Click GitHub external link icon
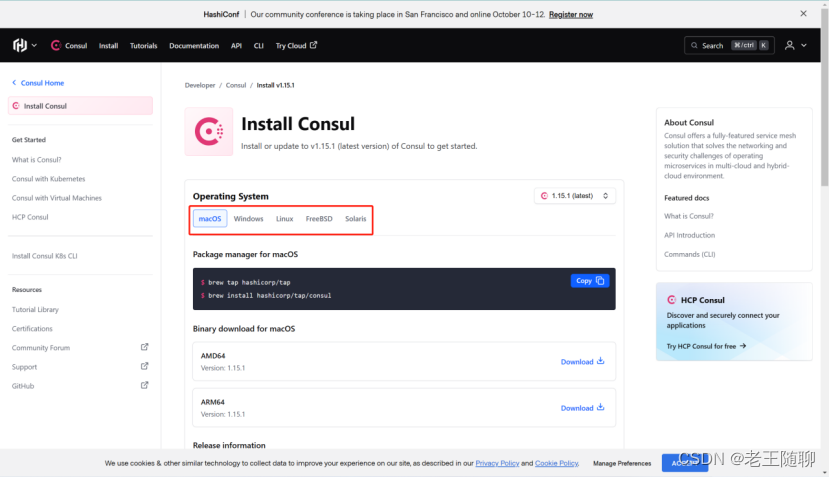This screenshot has height=477, width=830. (x=145, y=385)
